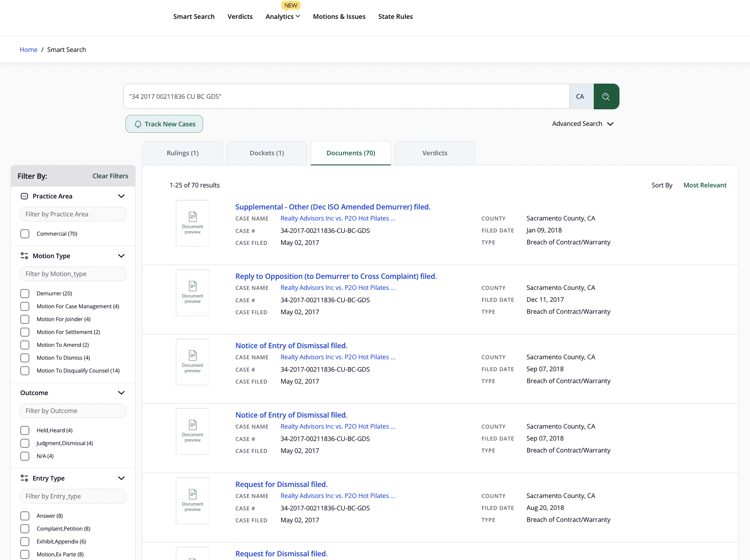This screenshot has width=750, height=560.
Task: Collapse the Outcome filter section chevron
Action: [x=121, y=393]
